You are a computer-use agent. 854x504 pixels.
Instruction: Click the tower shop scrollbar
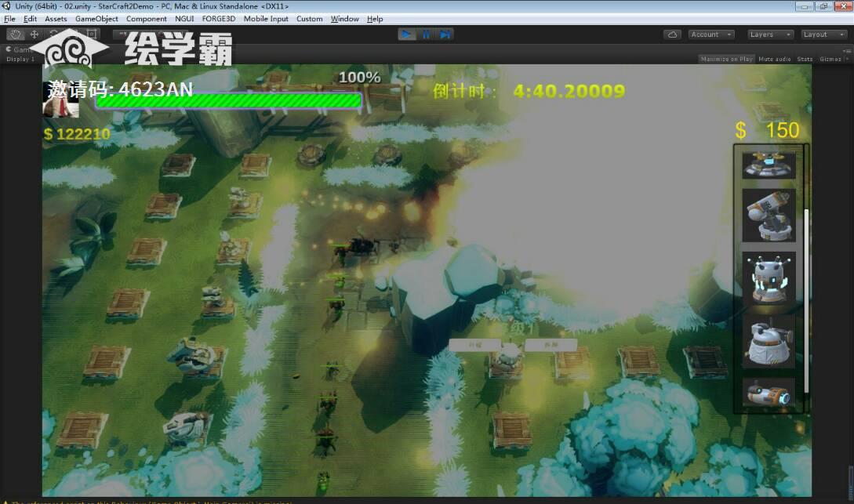pyautogui.click(x=806, y=300)
